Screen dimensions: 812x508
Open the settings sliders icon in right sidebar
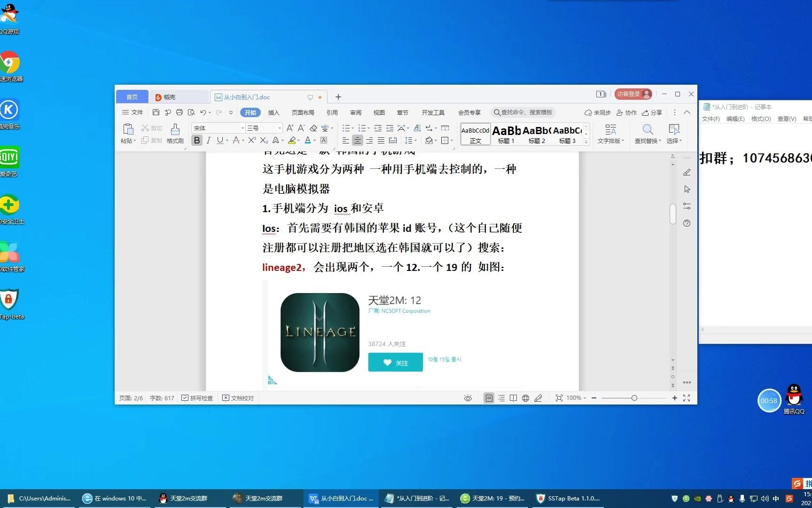(687, 206)
